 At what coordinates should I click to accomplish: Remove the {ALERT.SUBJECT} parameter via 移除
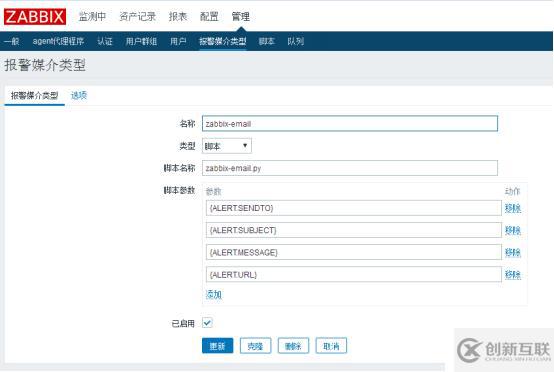coord(513,231)
